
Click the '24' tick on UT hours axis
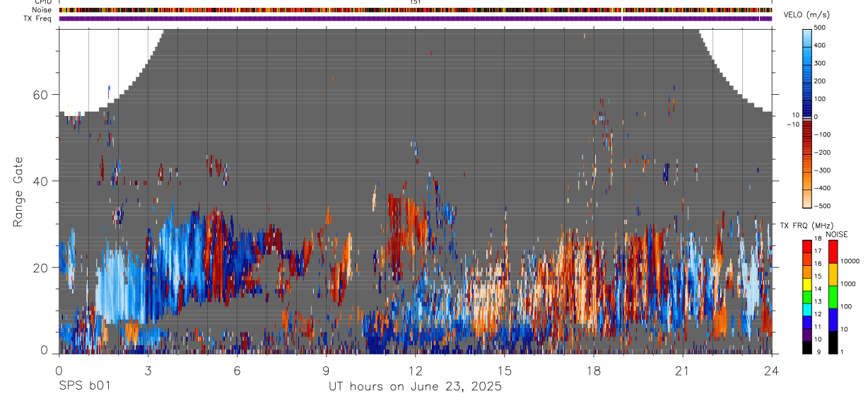772,370
